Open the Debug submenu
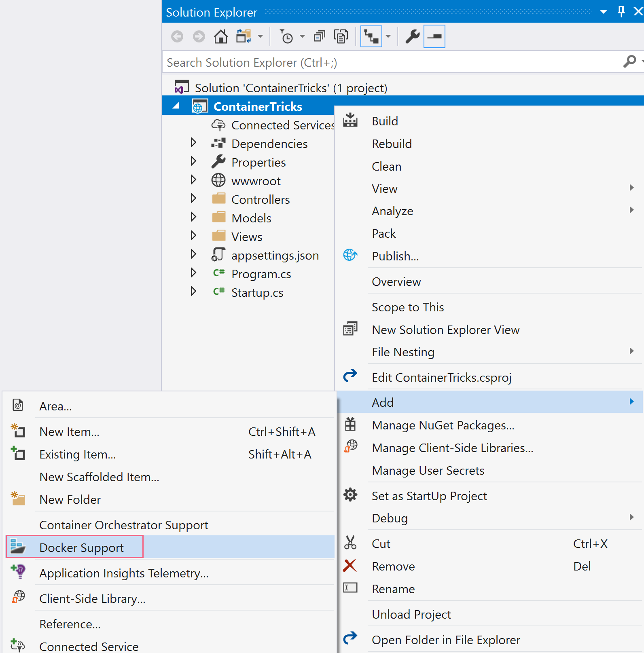This screenshot has height=653, width=644. coord(489,518)
